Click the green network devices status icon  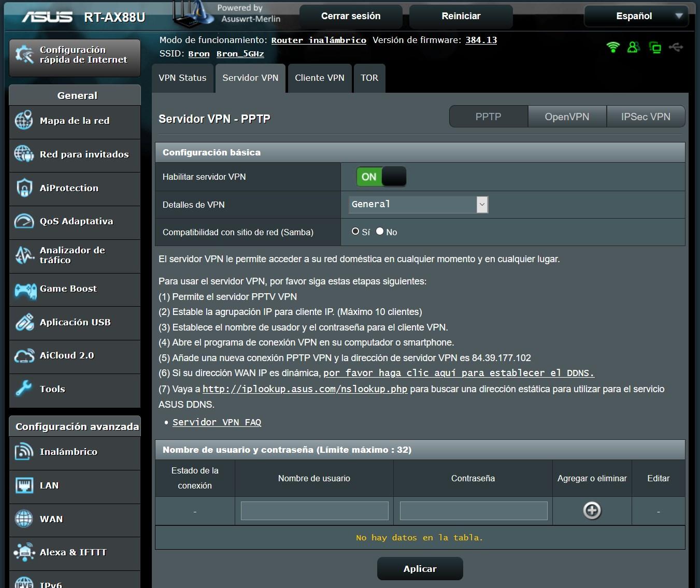(x=655, y=48)
